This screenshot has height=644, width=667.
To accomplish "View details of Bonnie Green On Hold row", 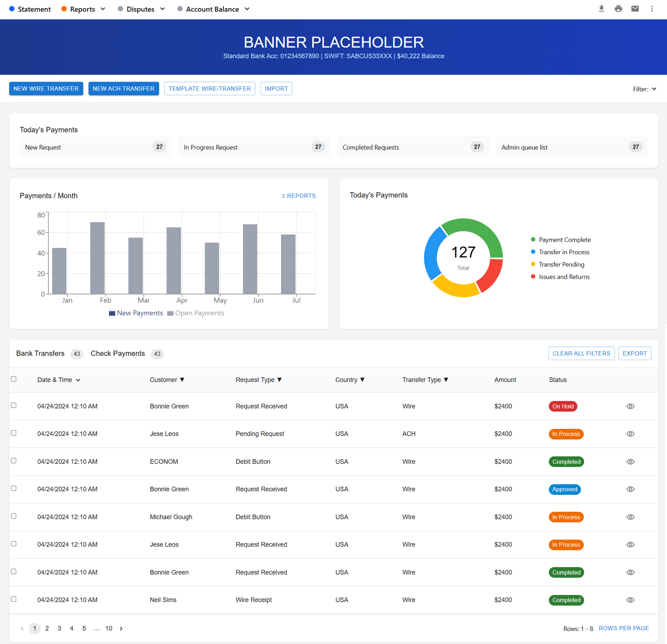I will pyautogui.click(x=630, y=406).
